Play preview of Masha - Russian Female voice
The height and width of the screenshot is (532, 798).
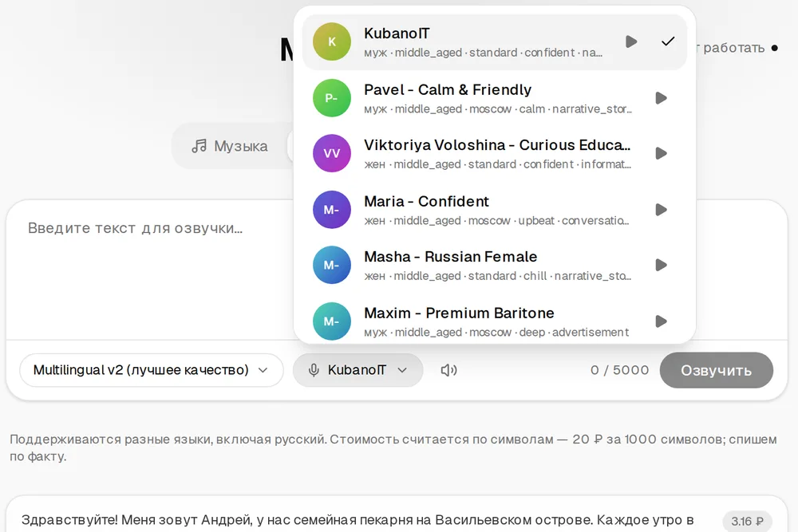point(661,265)
